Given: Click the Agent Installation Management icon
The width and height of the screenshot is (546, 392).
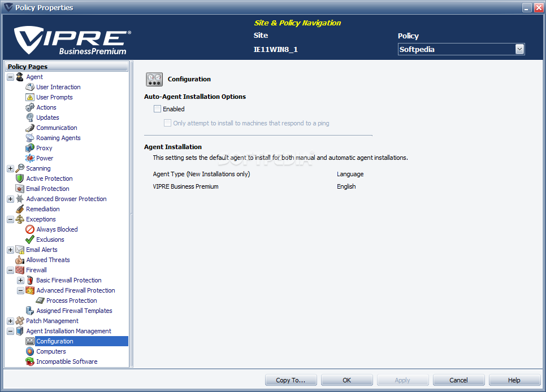Looking at the screenshot, I should click(x=20, y=331).
